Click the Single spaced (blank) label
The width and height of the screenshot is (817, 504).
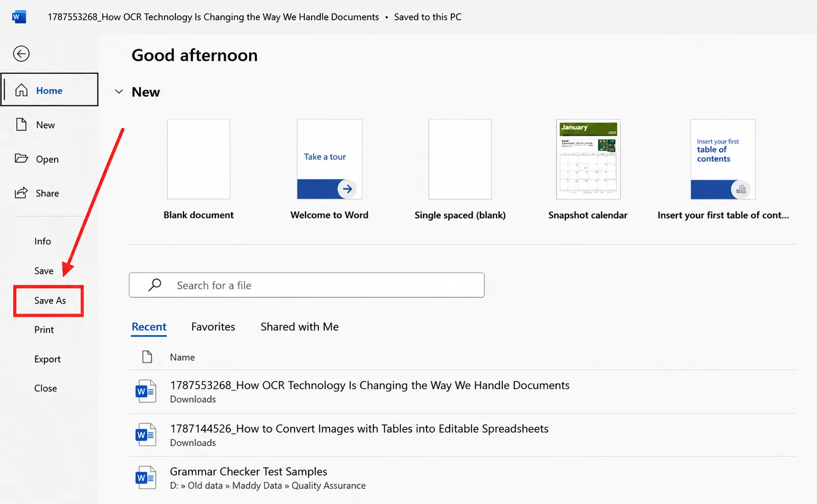point(460,215)
